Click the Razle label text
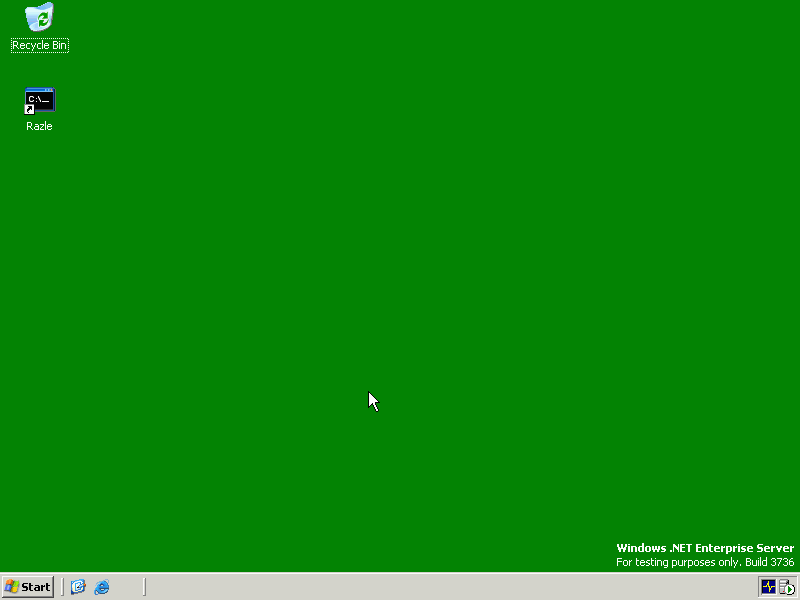Viewport: 800px width, 600px height. pos(39,126)
